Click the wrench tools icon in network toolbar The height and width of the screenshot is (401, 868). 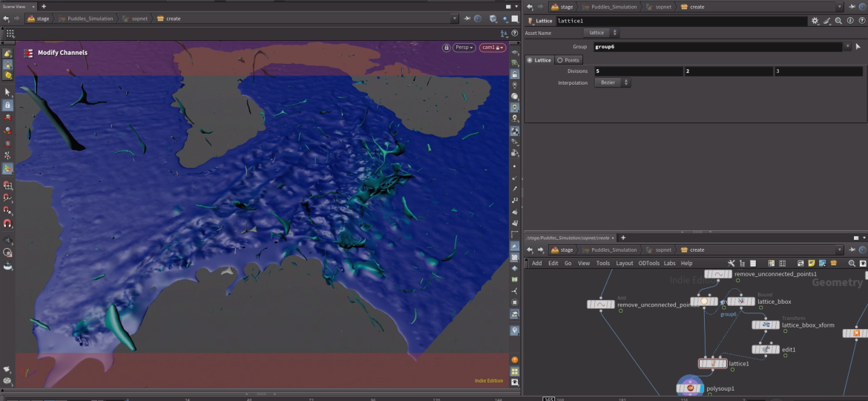731,263
